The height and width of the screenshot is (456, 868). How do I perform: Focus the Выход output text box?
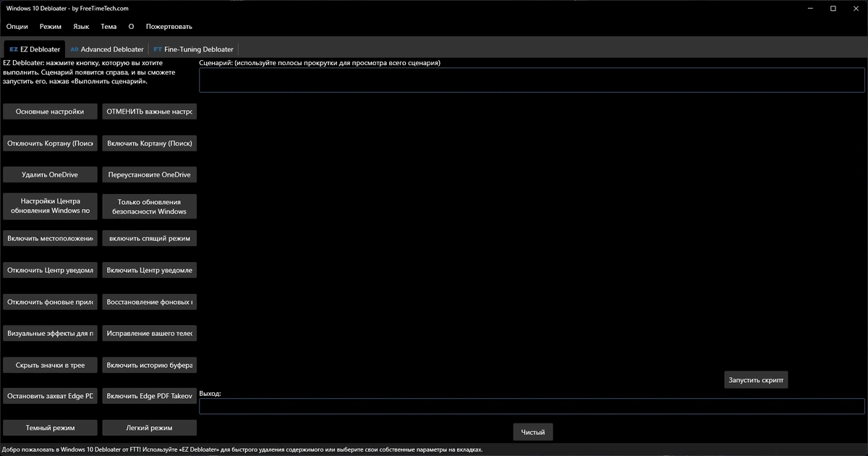pos(532,406)
